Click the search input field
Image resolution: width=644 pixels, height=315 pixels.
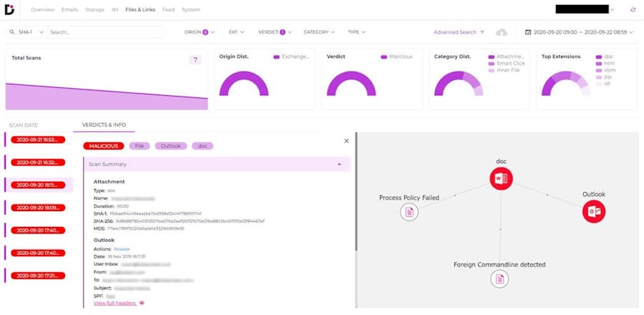point(104,32)
